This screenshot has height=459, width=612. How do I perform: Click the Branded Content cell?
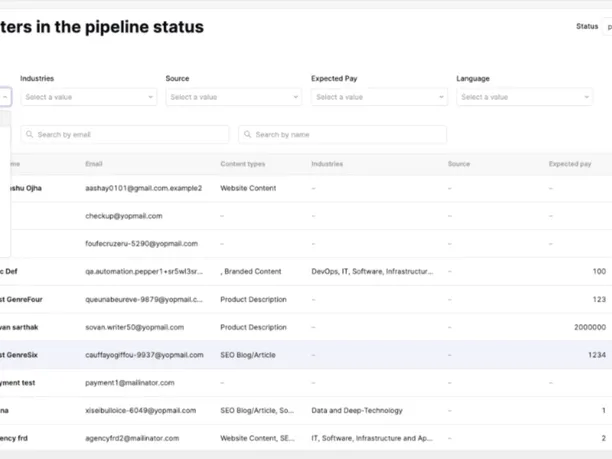coord(251,271)
